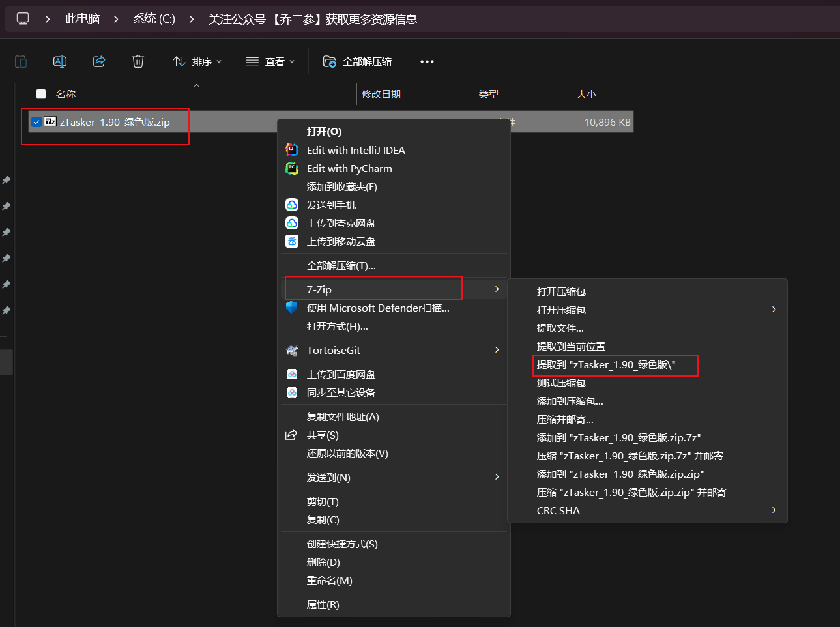The width and height of the screenshot is (840, 627).
Task: Click the share icon in toolbar
Action: pyautogui.click(x=99, y=61)
